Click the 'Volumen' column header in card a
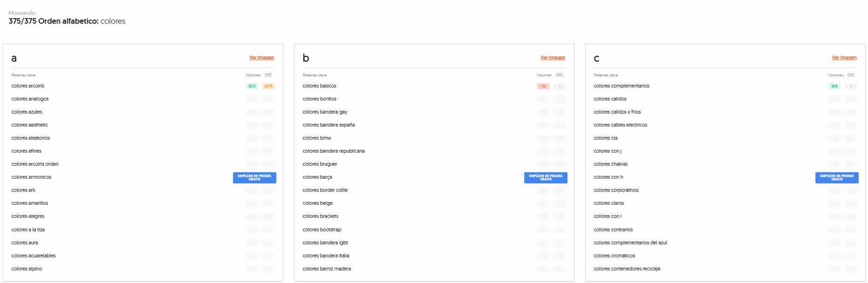 click(253, 75)
